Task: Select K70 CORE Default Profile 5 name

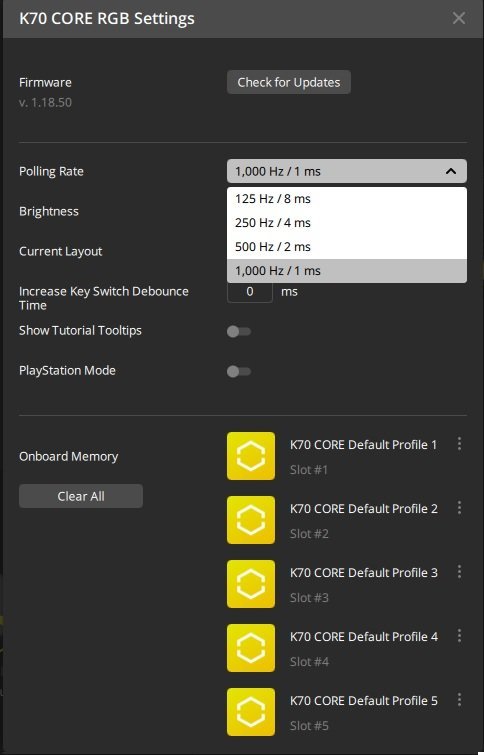Action: coord(364,701)
